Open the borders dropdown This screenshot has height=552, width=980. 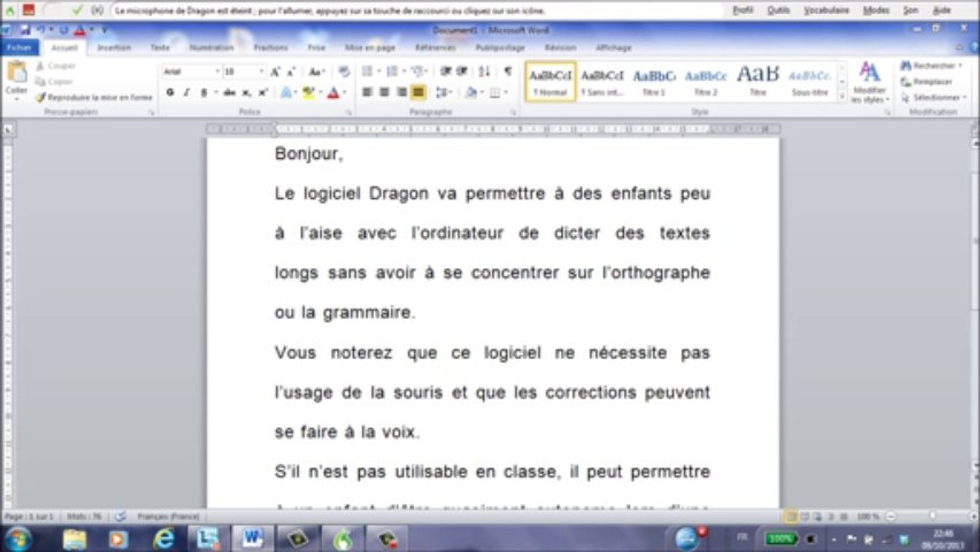505,93
